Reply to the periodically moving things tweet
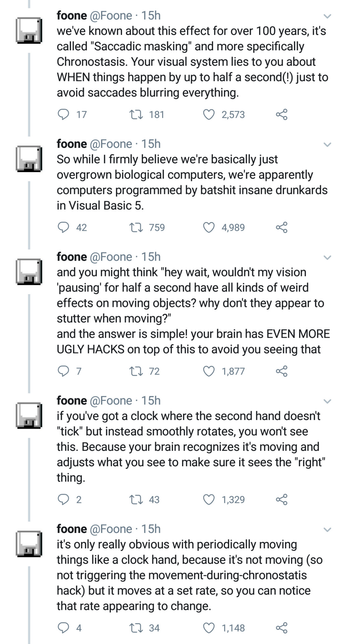The width and height of the screenshot is (340, 644). [x=63, y=628]
